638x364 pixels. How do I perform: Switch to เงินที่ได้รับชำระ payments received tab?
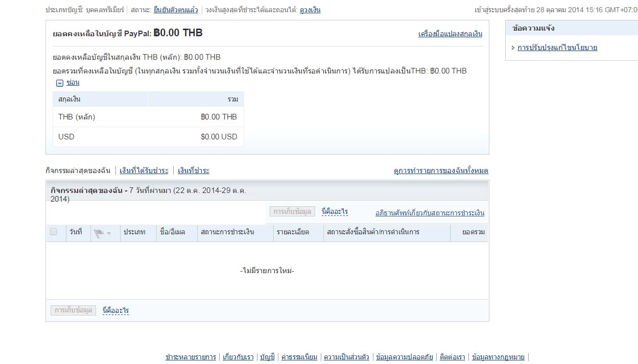(144, 171)
